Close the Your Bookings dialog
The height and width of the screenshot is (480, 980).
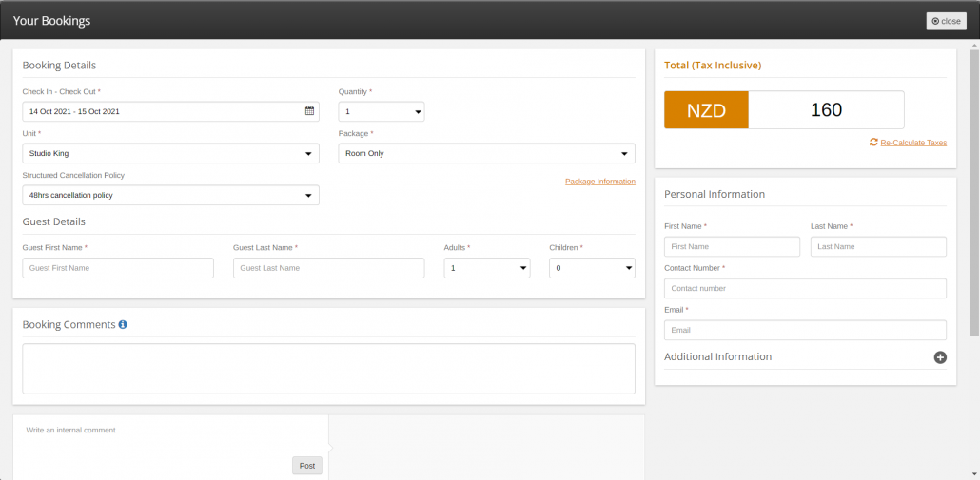tap(947, 21)
